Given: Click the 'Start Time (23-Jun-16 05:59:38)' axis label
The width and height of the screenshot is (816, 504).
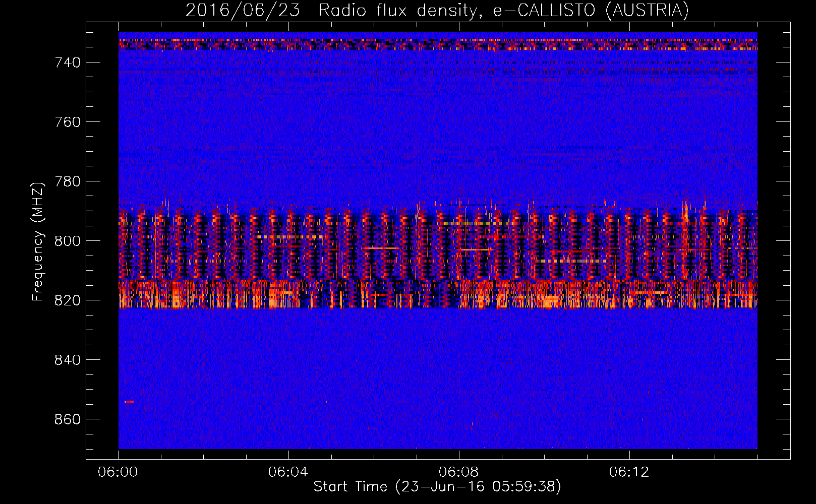Looking at the screenshot, I should (437, 487).
